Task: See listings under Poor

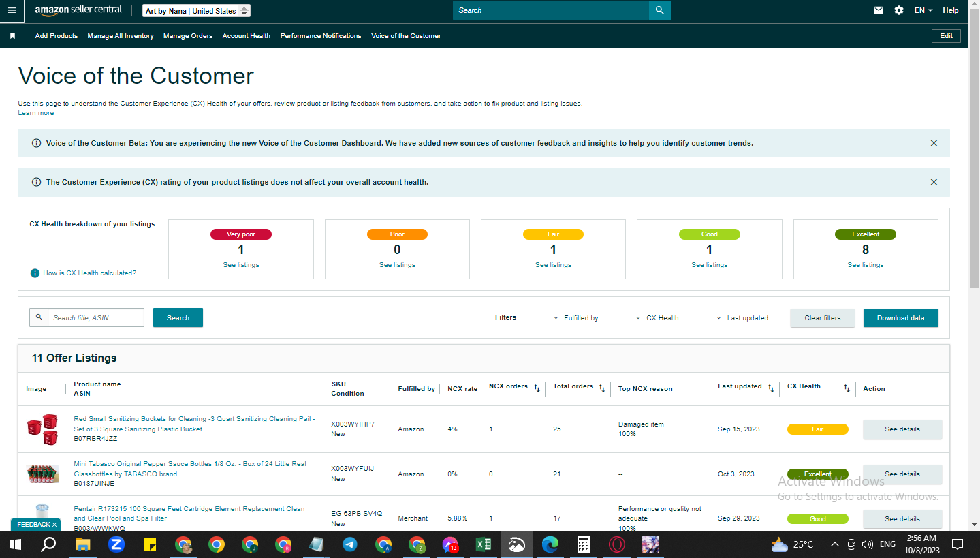Action: coord(397,265)
